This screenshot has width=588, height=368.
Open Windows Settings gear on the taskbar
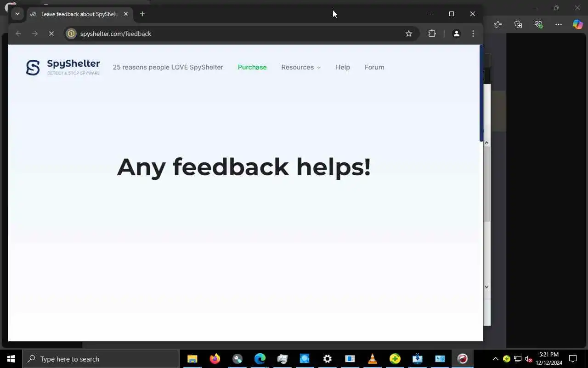pos(328,359)
